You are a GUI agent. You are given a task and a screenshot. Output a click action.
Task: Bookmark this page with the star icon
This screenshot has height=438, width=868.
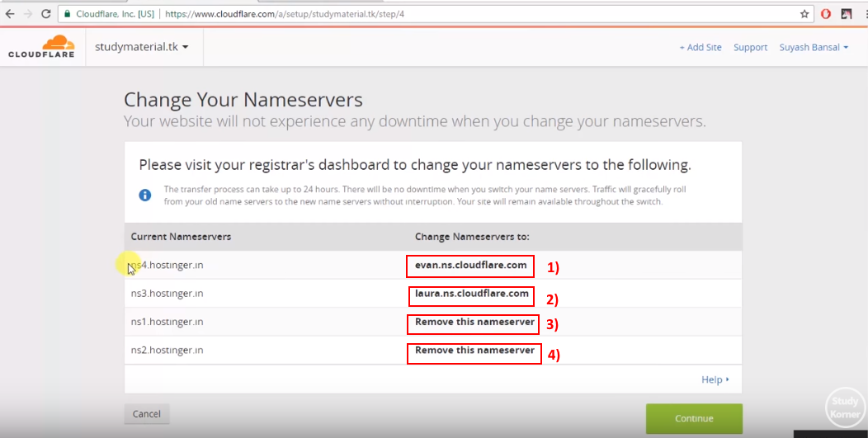point(804,14)
